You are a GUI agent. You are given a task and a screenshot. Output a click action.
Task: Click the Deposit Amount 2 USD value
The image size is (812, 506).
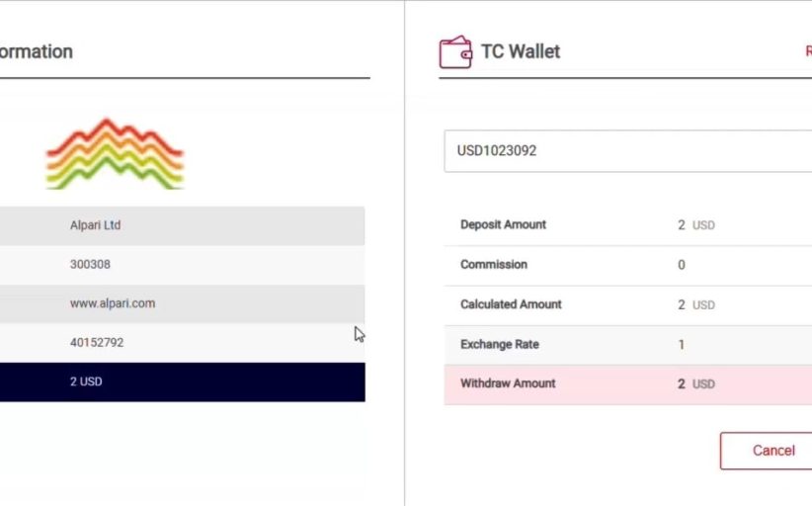pyautogui.click(x=696, y=224)
